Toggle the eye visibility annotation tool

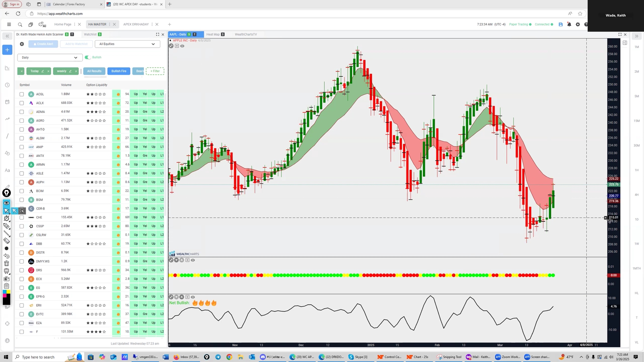point(6,203)
